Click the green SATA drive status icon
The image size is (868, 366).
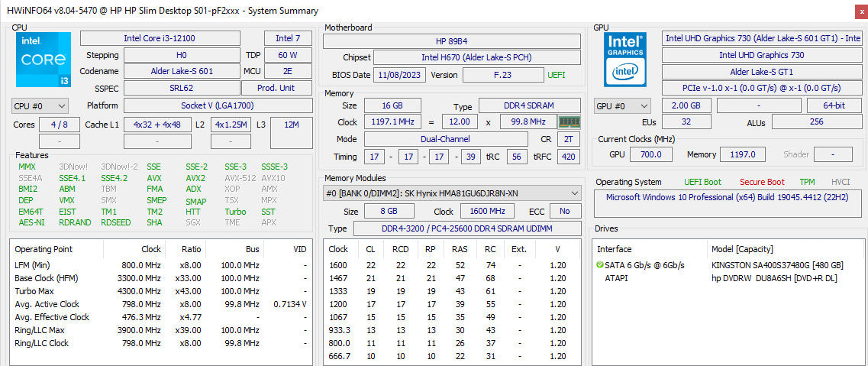pyautogui.click(x=600, y=265)
